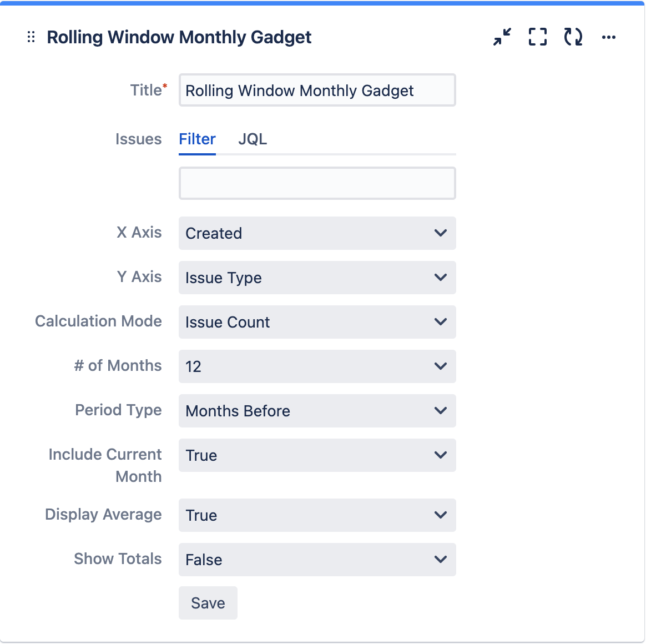The width and height of the screenshot is (646, 644).
Task: Change the Calculation Mode from Issue Count
Action: (317, 322)
